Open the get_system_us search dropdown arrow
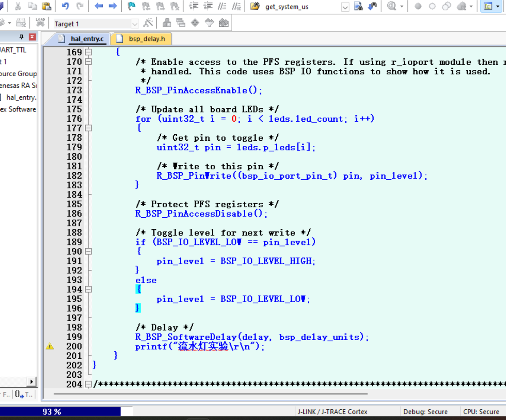The image size is (506, 420). tap(345, 7)
